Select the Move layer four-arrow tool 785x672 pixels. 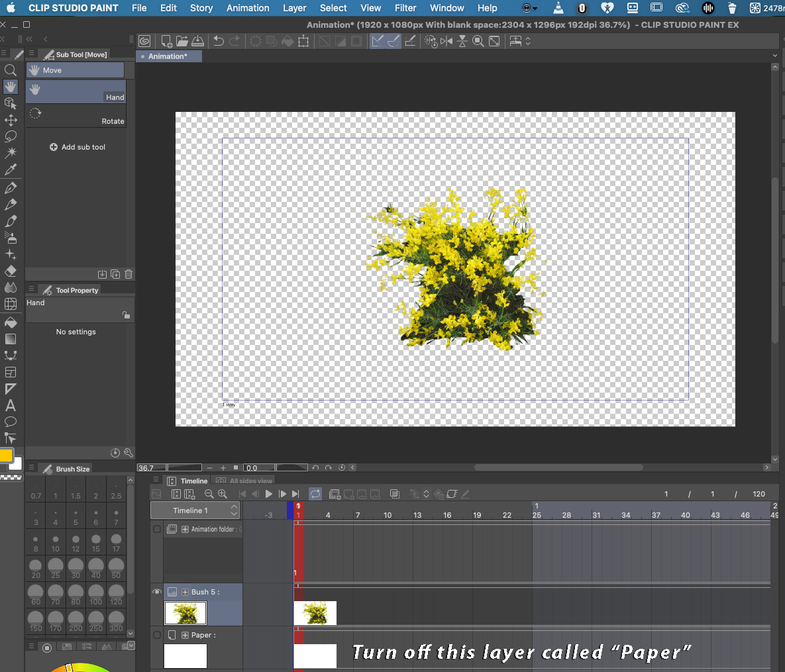[x=10, y=120]
